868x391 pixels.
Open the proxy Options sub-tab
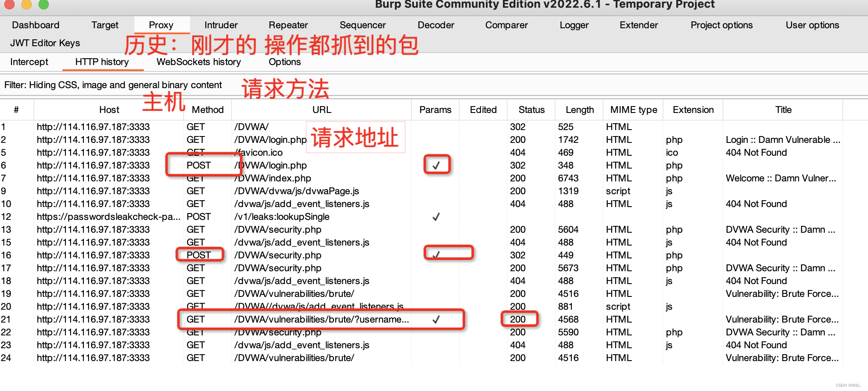pos(285,62)
